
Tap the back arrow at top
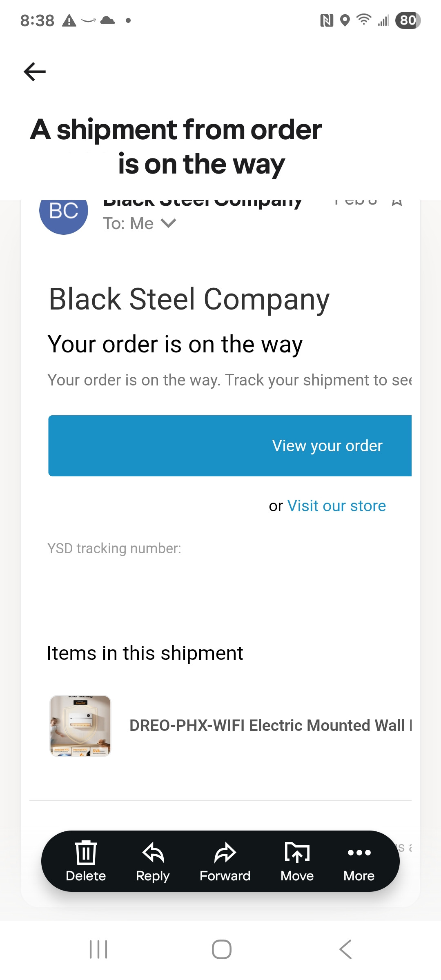pyautogui.click(x=35, y=72)
